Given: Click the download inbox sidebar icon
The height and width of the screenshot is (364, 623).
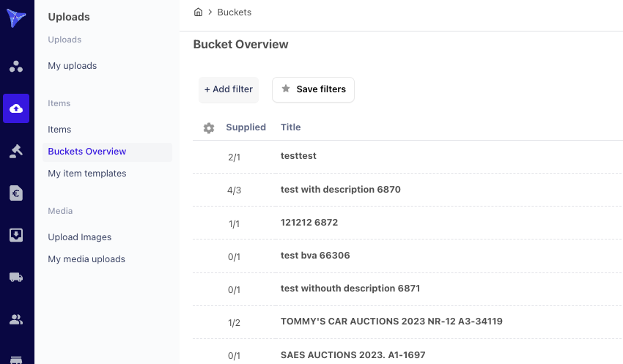Looking at the screenshot, I should [16, 235].
